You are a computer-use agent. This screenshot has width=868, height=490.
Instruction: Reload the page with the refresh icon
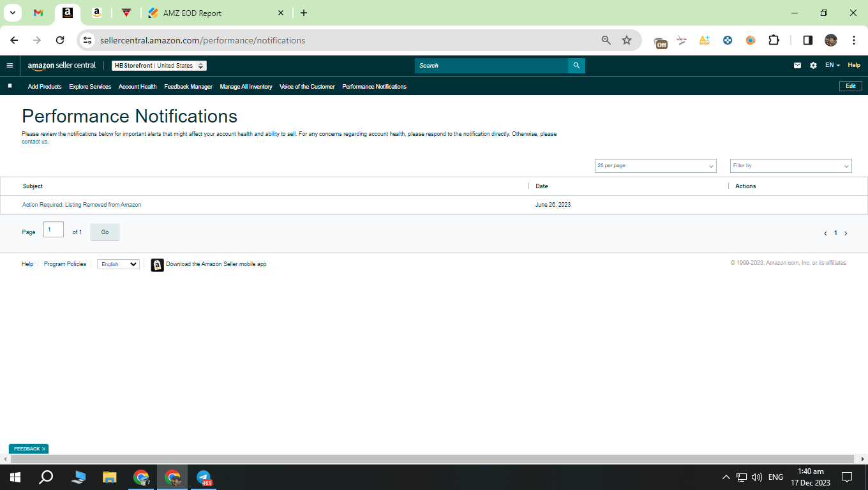coord(60,40)
